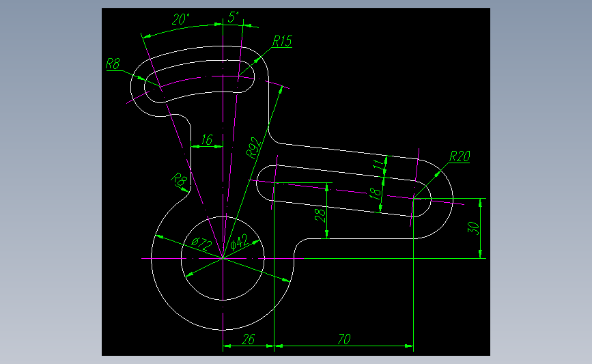This screenshot has width=592, height=364.
Task: Click the 5° angle dimension text
Action: 234,17
